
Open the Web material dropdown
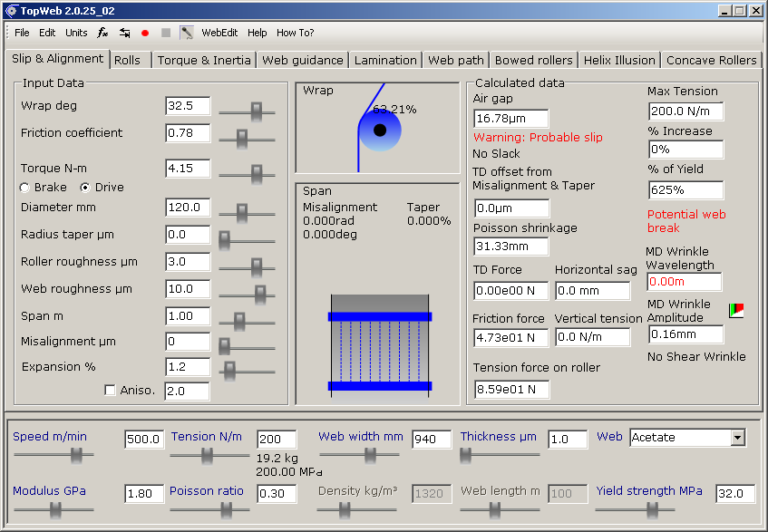pos(738,438)
